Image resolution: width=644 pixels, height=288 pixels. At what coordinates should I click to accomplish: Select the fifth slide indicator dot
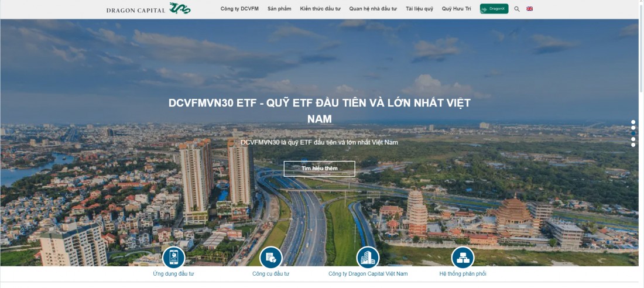click(x=633, y=144)
